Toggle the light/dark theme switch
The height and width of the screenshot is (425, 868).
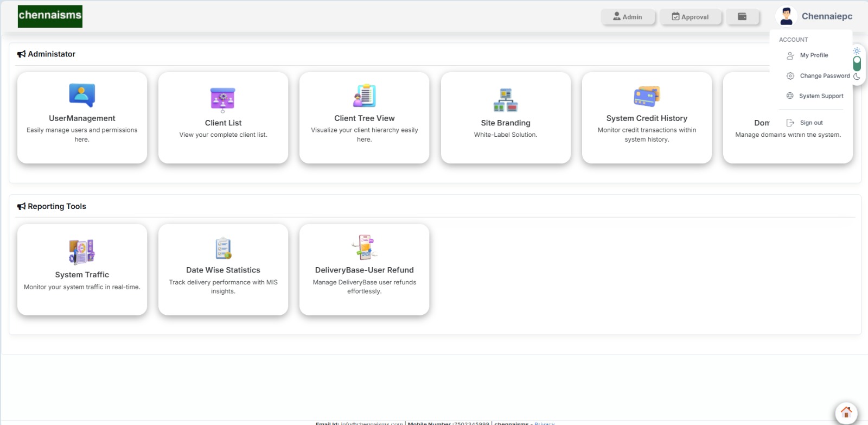pos(857,64)
